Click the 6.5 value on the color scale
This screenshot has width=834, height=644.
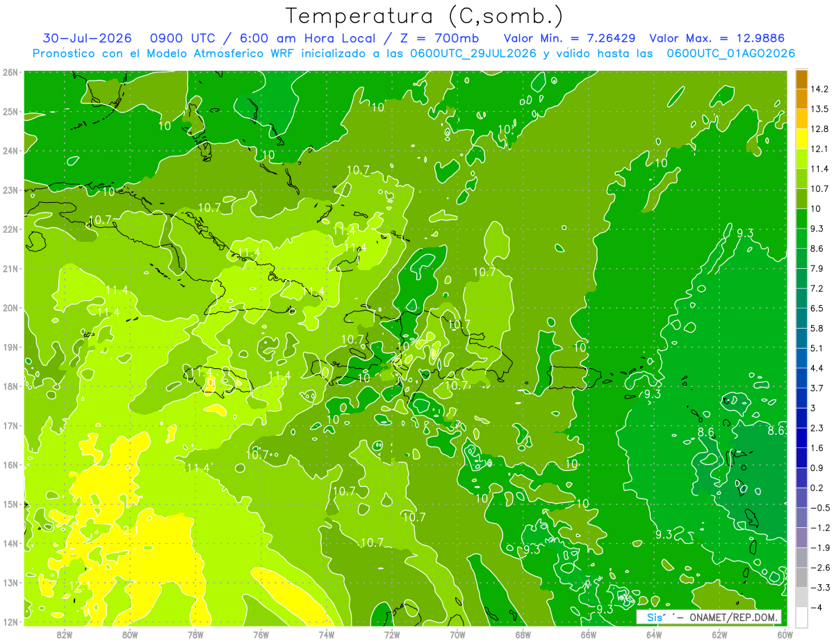[817, 308]
